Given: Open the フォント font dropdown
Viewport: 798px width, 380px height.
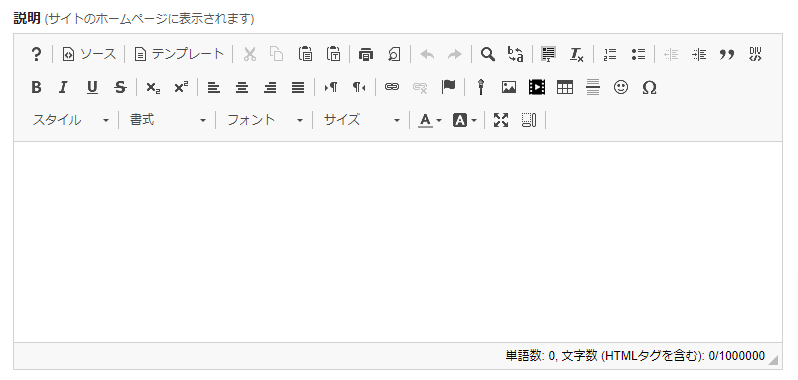Looking at the screenshot, I should click(265, 120).
